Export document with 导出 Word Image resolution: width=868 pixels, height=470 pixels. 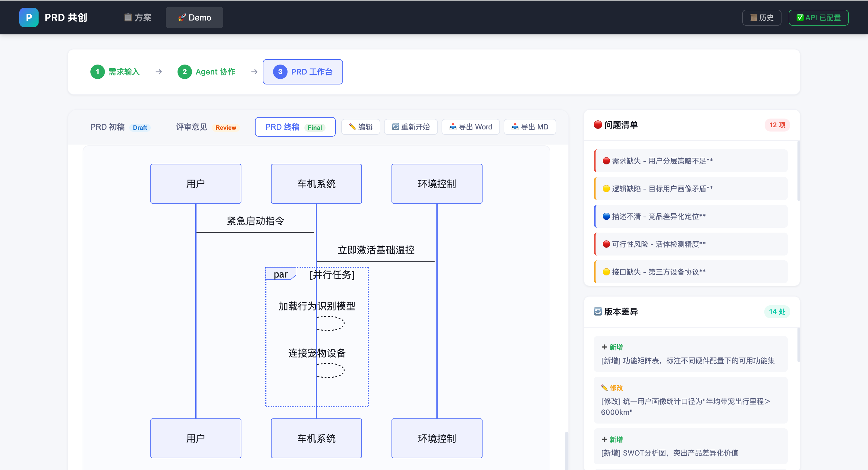pos(470,127)
